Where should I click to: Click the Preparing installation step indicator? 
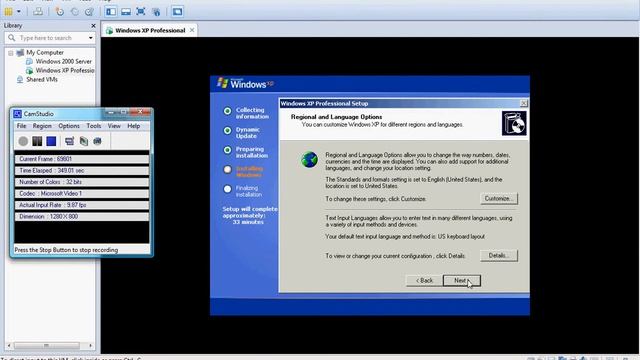227,150
